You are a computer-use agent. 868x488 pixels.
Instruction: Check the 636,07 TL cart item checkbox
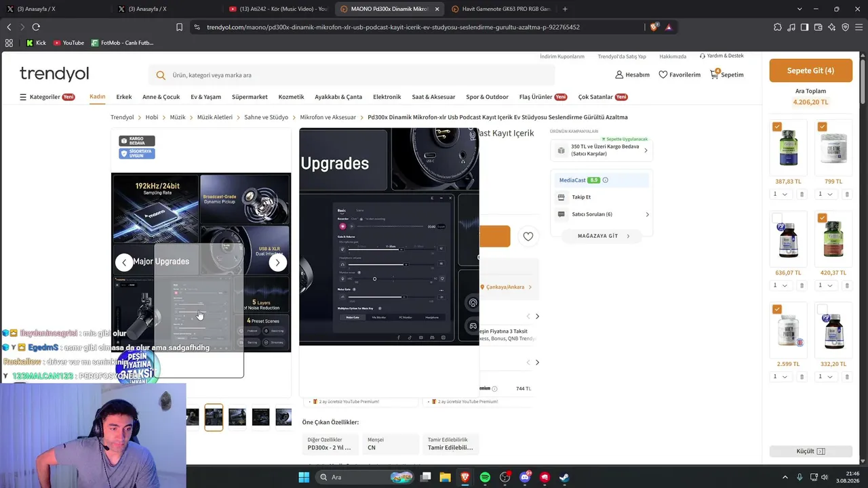(777, 218)
